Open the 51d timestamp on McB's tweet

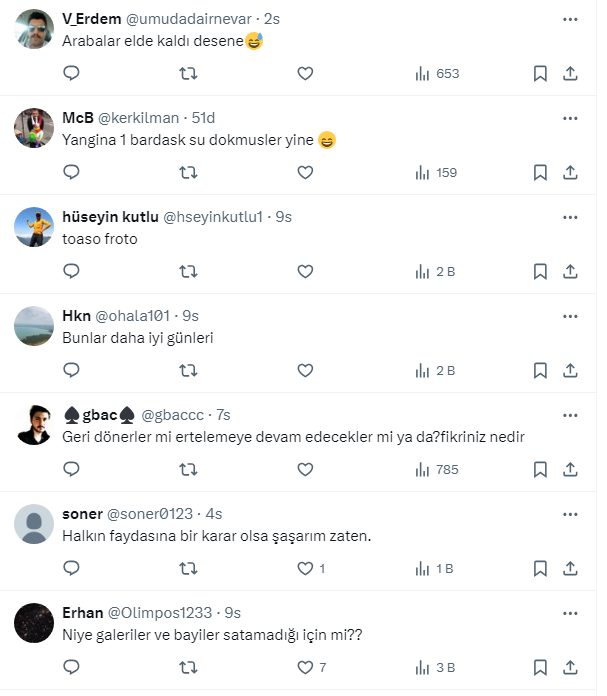[203, 118]
